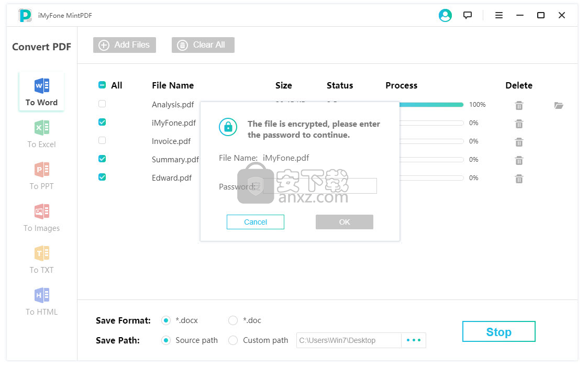Click the Status column header

(340, 85)
